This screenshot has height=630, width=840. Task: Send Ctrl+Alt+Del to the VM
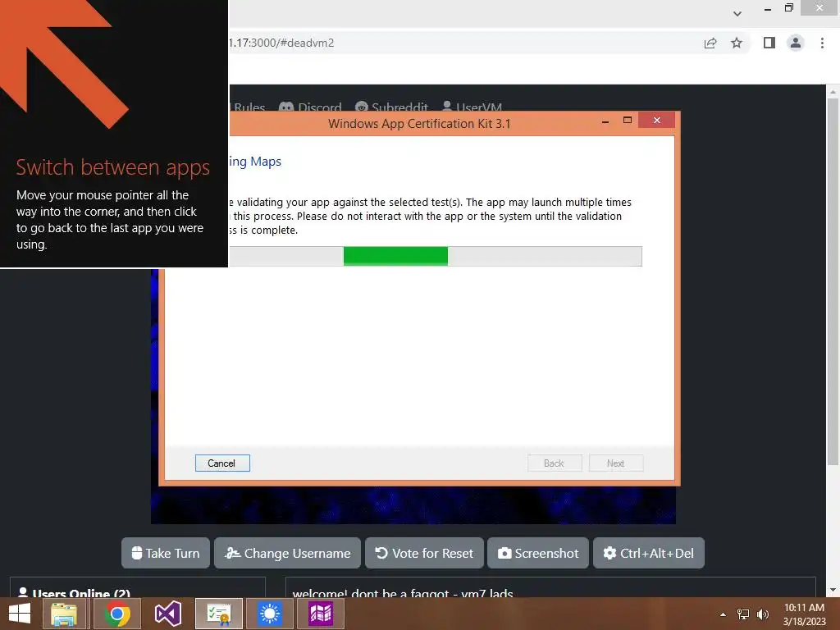pyautogui.click(x=649, y=553)
